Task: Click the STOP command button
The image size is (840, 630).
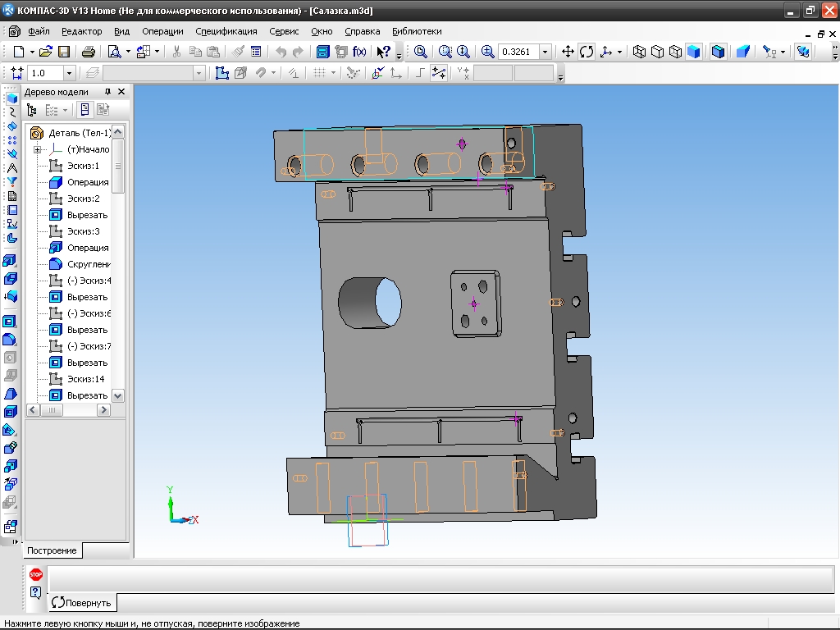Action: (36, 574)
